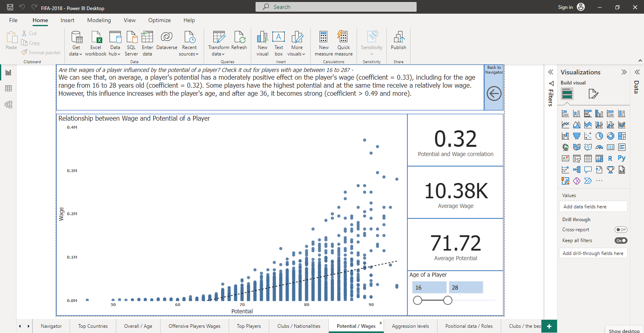
Task: Open the Model view in left sidebar
Action: coord(8,105)
